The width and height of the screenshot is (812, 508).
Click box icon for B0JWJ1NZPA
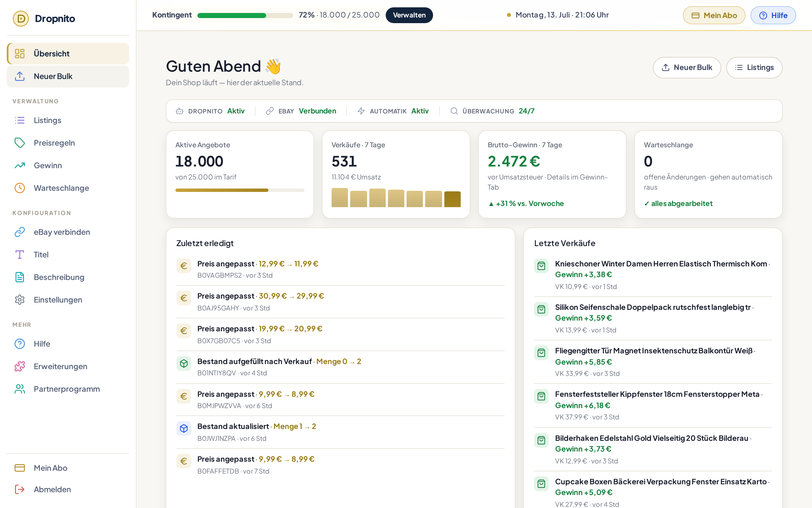[x=184, y=428]
